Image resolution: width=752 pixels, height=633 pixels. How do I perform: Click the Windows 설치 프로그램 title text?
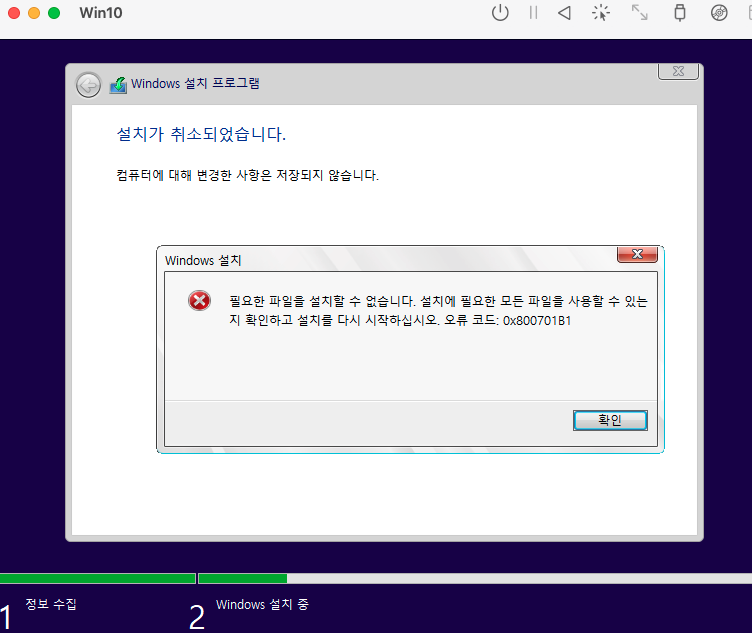point(195,83)
